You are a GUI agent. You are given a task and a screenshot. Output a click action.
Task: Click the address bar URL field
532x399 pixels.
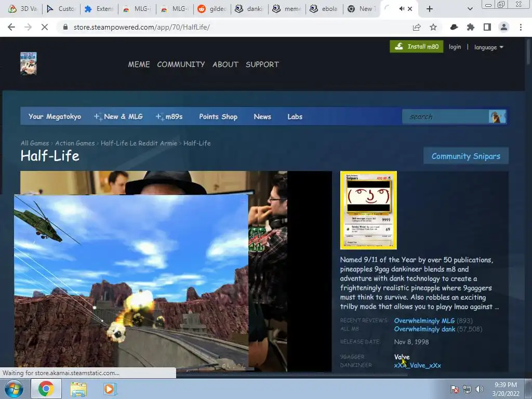234,27
